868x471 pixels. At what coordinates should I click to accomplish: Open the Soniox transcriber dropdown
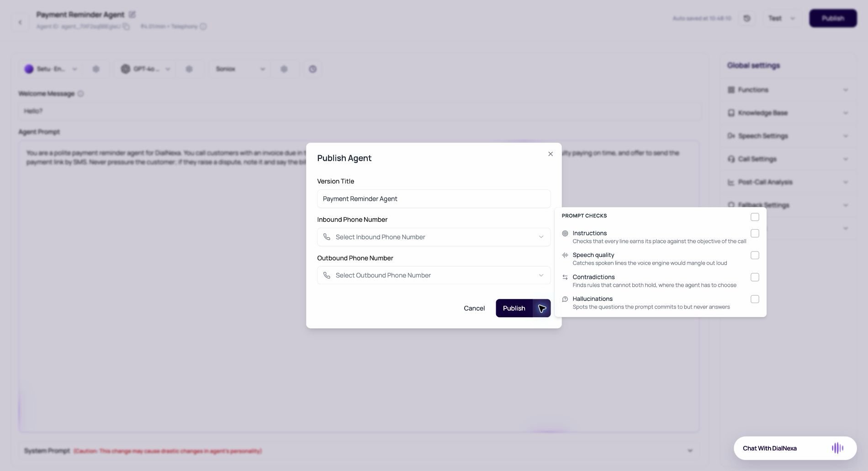point(240,69)
